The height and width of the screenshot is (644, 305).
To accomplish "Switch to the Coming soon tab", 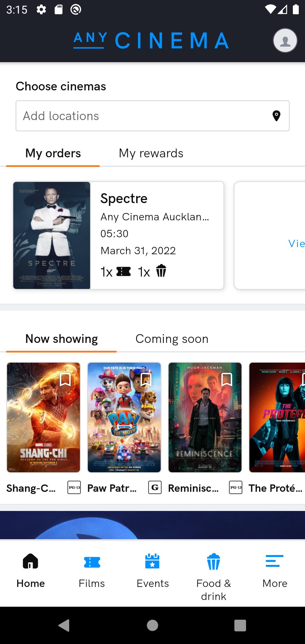I will tap(172, 339).
